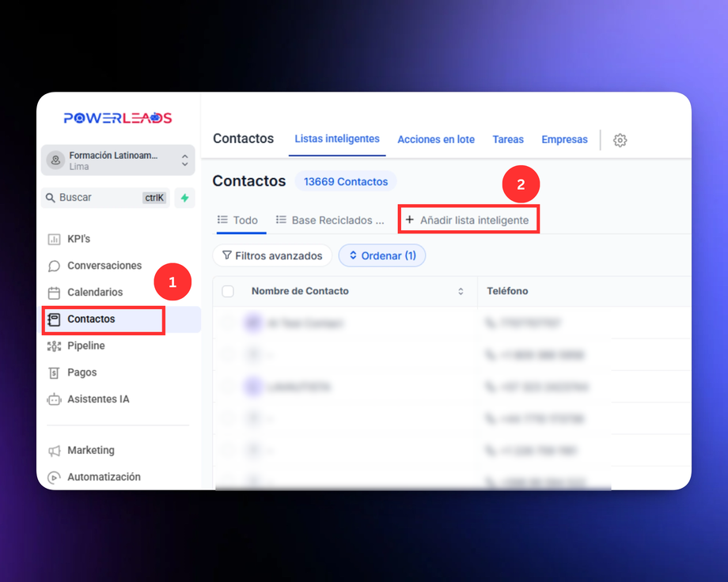728x582 pixels.
Task: Open Pagos in the sidebar
Action: pos(118,372)
